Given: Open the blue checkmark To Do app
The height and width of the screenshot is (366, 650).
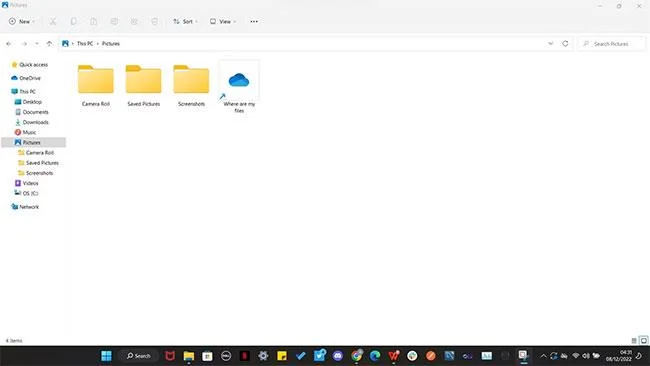Looking at the screenshot, I should click(301, 356).
